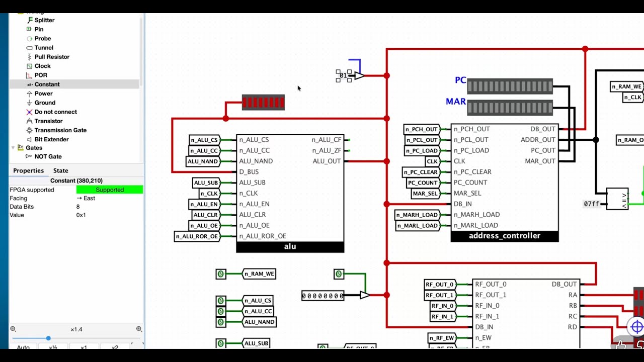Toggle the input pin feeding ALU_NAND
This screenshot has width=644, height=362.
221,322
